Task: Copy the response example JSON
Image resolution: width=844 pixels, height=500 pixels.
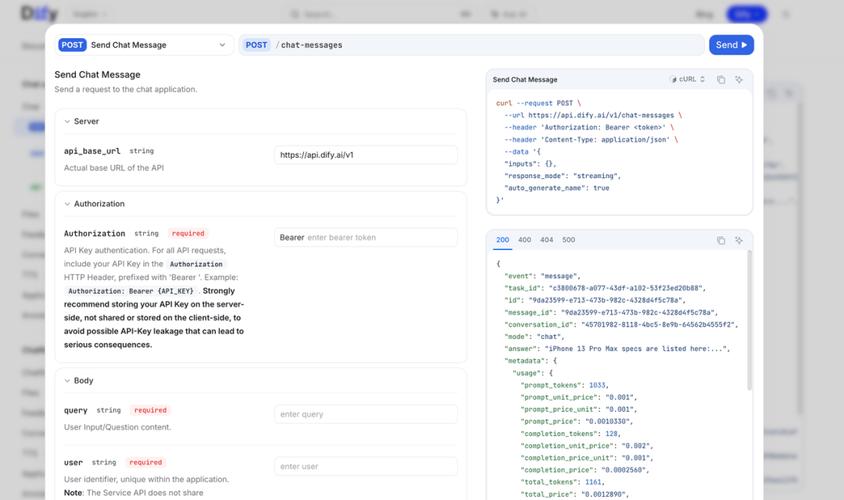Action: pos(720,241)
